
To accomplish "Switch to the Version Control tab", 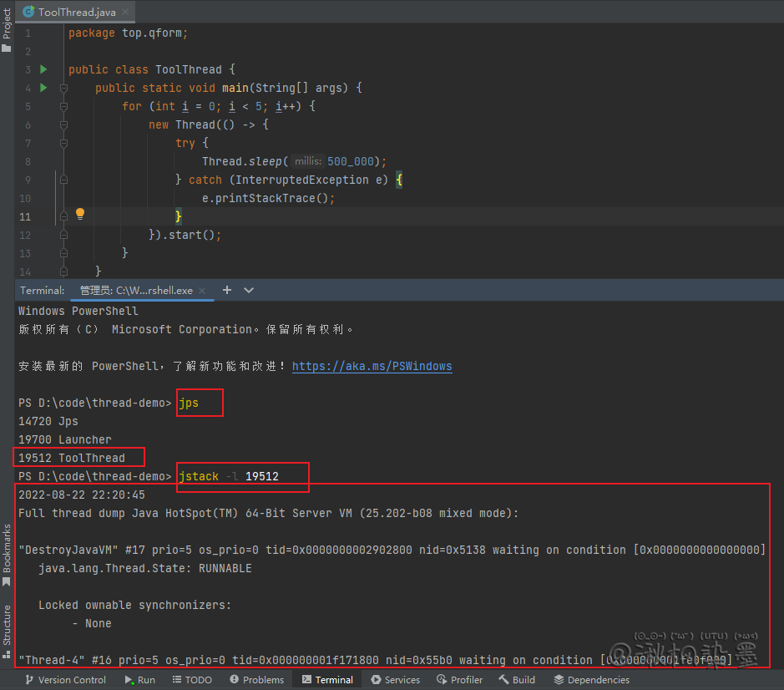I will pyautogui.click(x=65, y=680).
